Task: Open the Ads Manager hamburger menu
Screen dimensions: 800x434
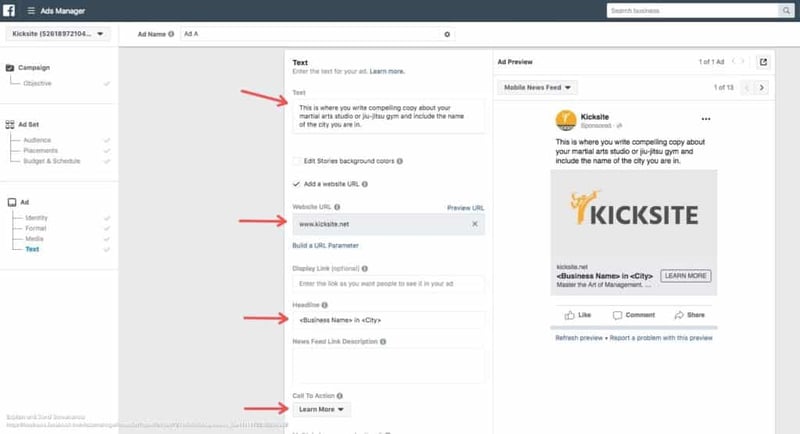Action: [x=31, y=11]
